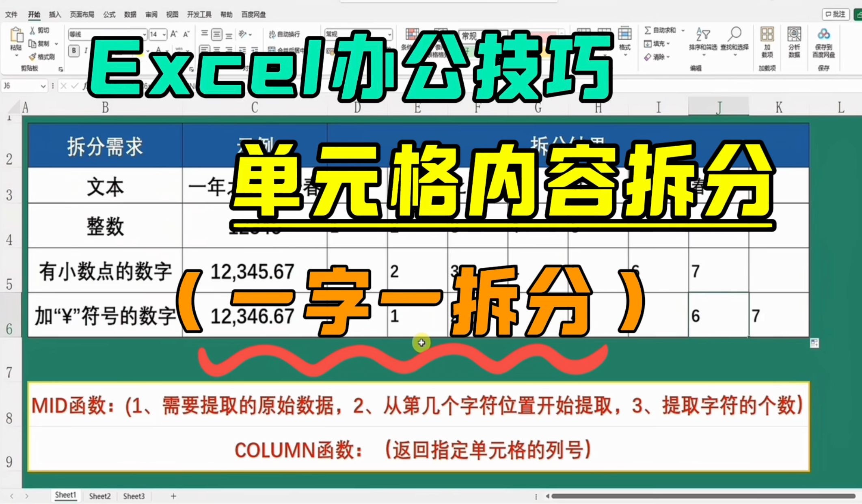Open the Copy options arrow

[x=56, y=44]
